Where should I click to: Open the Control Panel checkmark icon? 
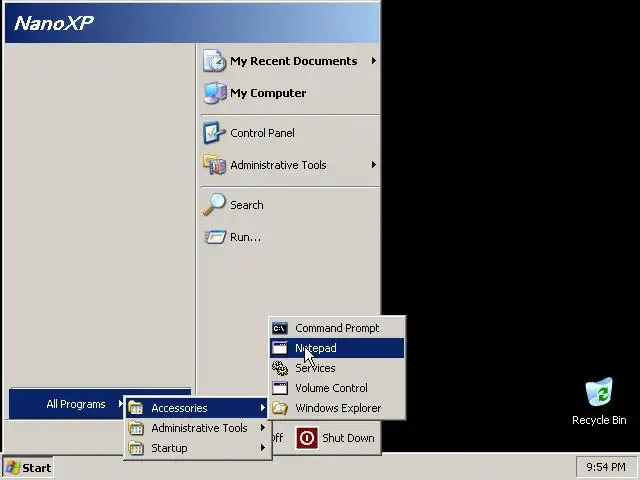[x=214, y=133]
